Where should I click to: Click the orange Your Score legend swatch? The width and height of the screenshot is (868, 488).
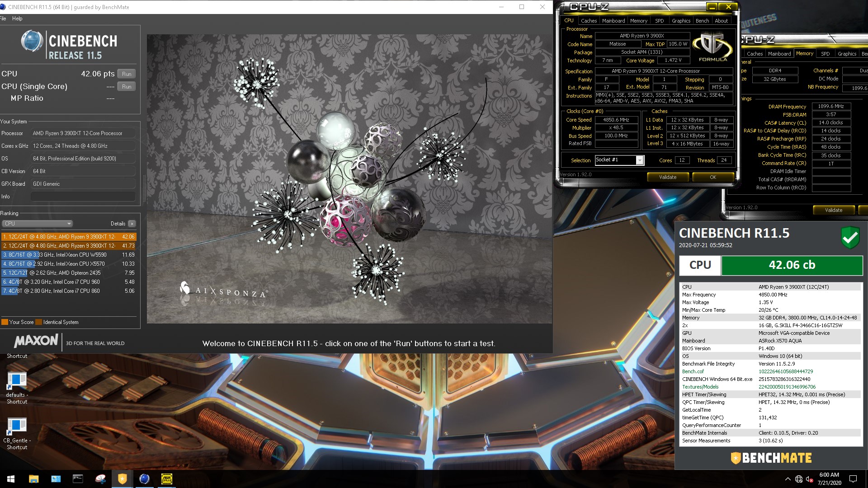coord(5,322)
